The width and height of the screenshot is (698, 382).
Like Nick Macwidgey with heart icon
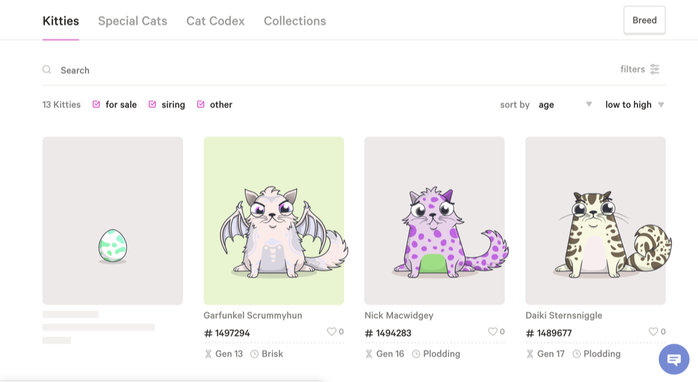click(492, 332)
